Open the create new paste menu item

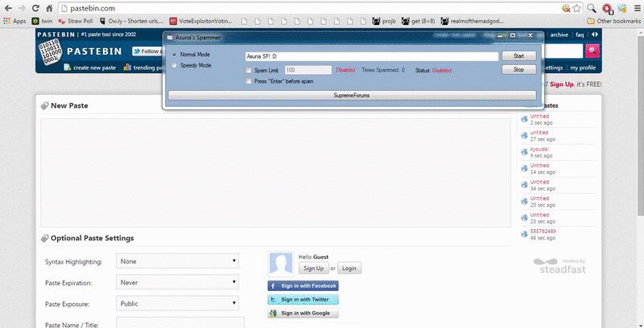[90, 68]
